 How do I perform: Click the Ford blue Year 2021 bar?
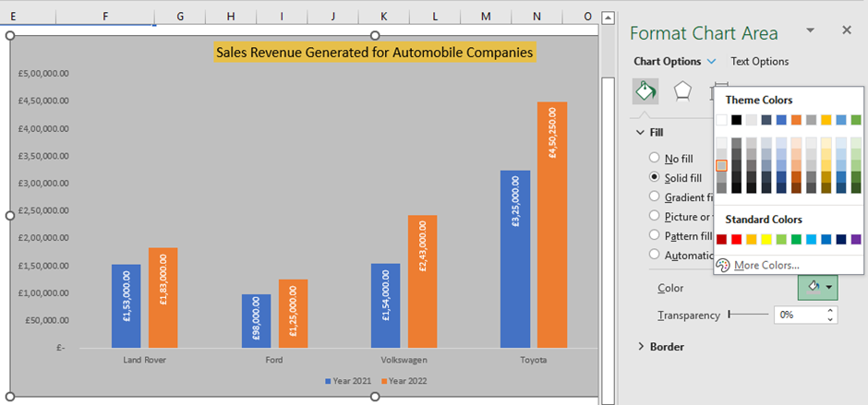pos(257,321)
